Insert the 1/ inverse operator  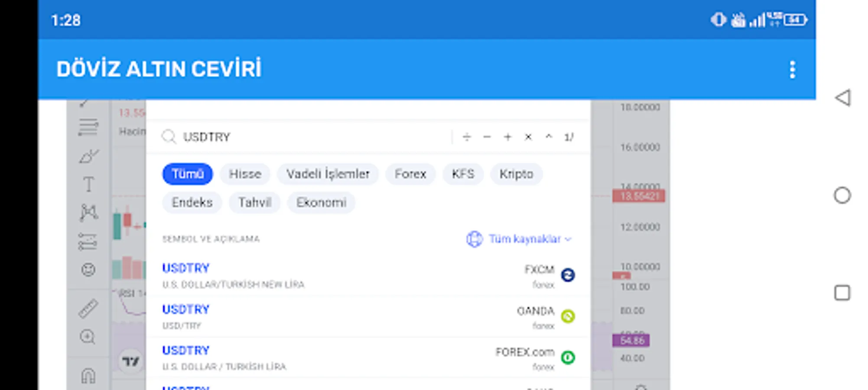tap(569, 137)
